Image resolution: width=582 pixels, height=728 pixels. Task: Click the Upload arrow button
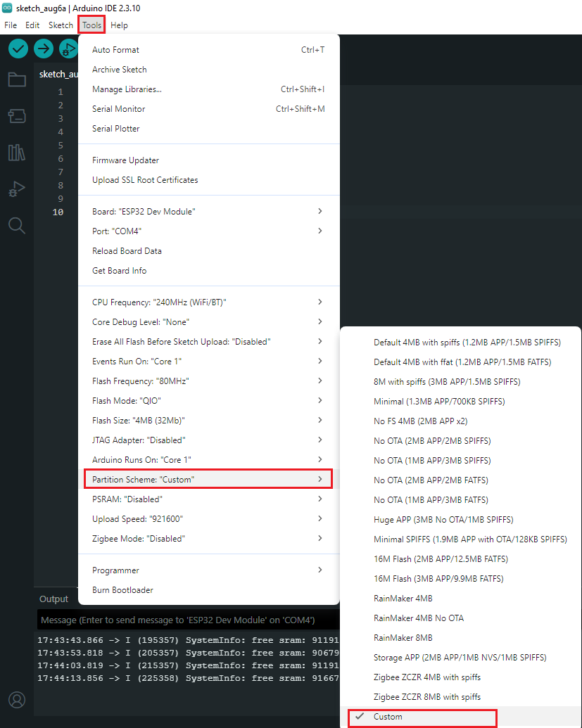(44, 49)
